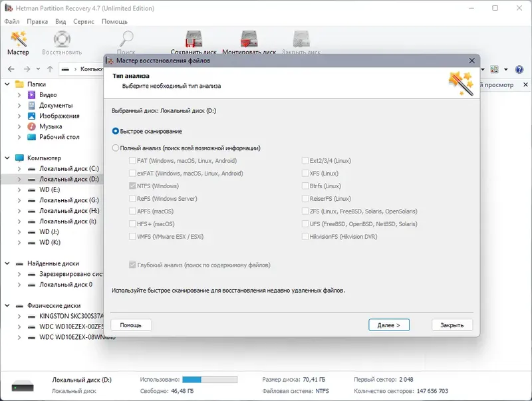Close the file recovery wizard dialog

[x=471, y=61]
